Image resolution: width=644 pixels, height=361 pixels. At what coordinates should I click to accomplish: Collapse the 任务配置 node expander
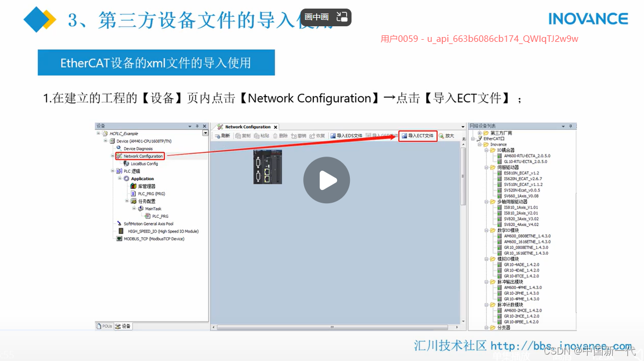127,201
